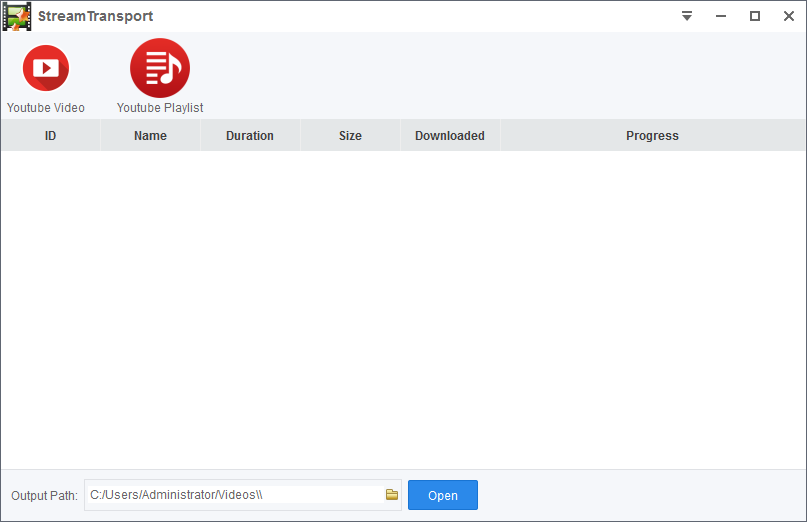
Task: Sort by the ID column header
Action: point(50,135)
